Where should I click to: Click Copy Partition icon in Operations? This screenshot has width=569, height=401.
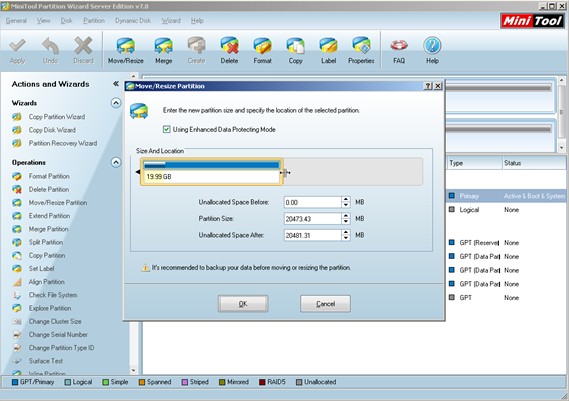coord(17,255)
